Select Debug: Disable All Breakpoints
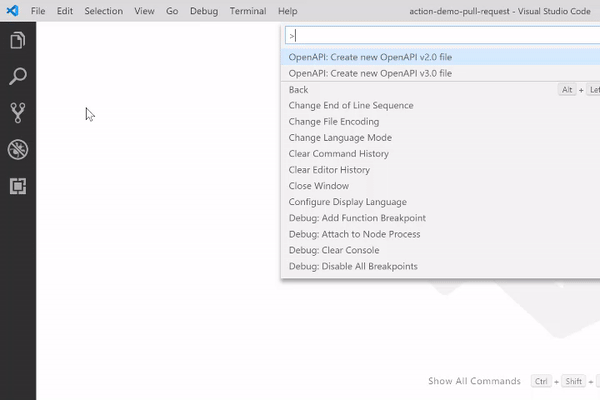This screenshot has width=600, height=400. pos(440,266)
